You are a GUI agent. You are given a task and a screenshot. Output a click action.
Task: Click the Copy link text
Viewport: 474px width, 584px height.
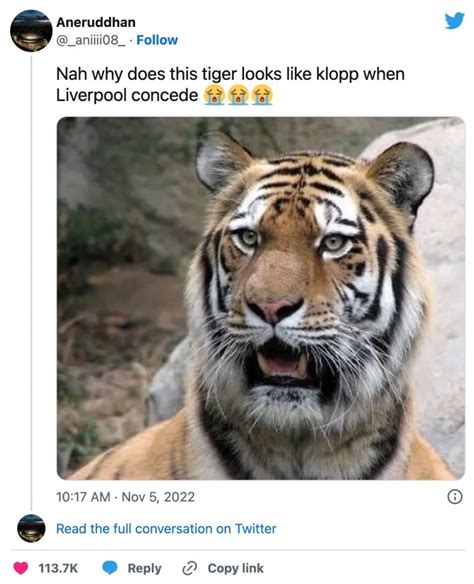pos(236,568)
